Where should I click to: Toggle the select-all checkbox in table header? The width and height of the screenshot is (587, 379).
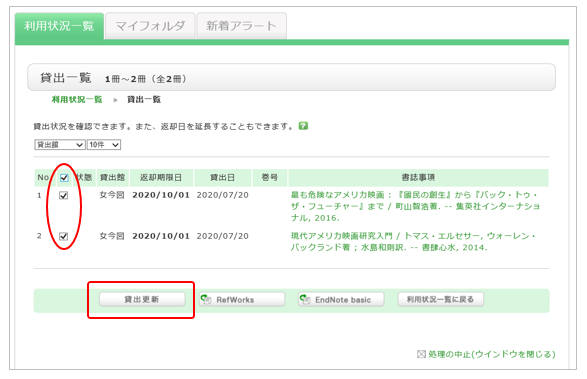click(x=64, y=178)
